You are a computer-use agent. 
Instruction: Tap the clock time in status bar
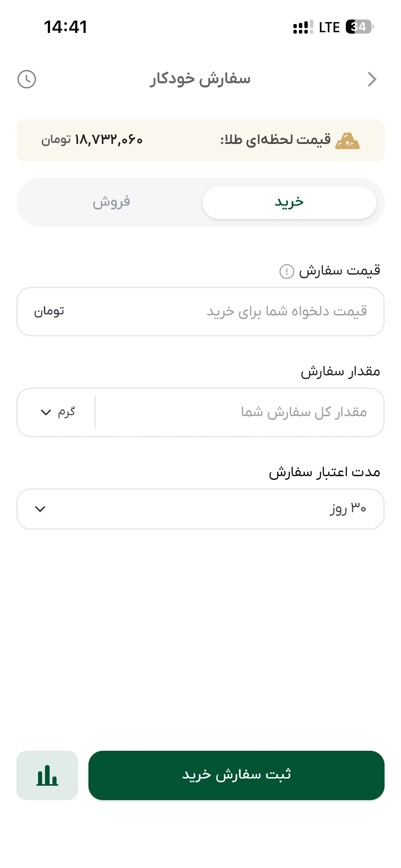(x=65, y=27)
